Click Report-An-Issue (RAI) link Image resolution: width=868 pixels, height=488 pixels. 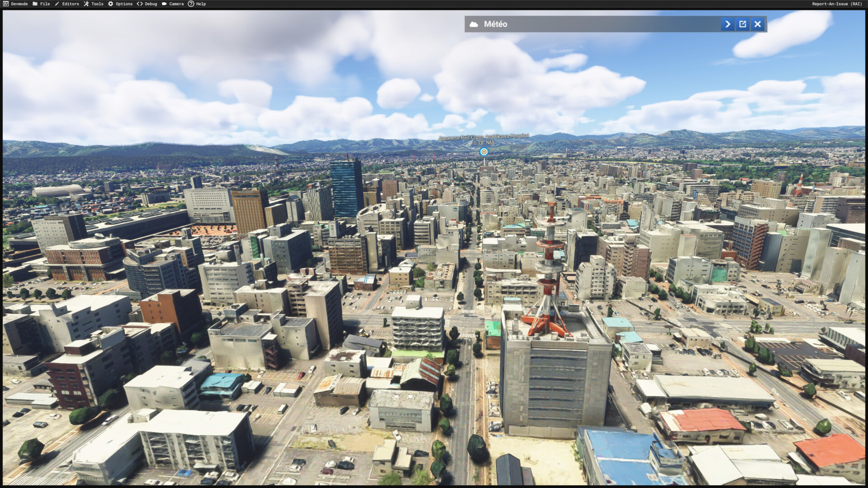coord(836,4)
